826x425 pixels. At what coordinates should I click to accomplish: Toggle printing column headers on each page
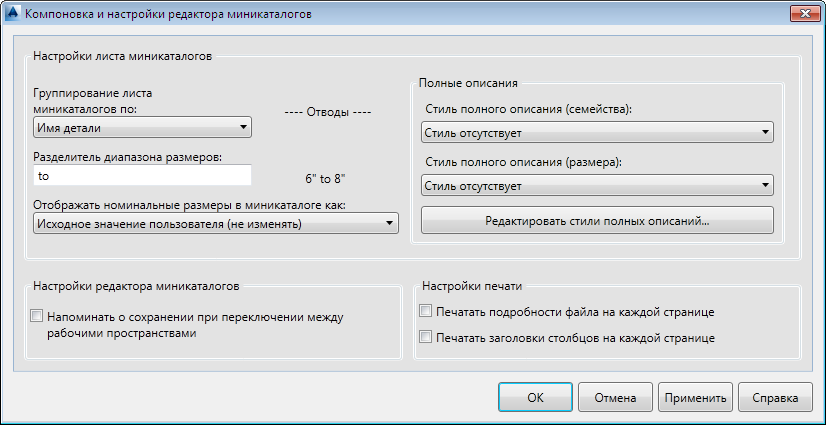pyautogui.click(x=427, y=338)
